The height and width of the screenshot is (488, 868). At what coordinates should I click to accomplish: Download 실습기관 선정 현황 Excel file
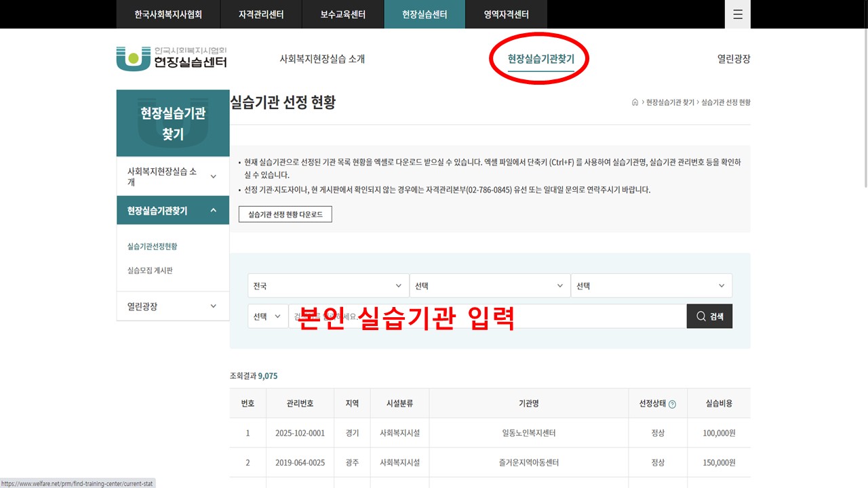tap(285, 214)
